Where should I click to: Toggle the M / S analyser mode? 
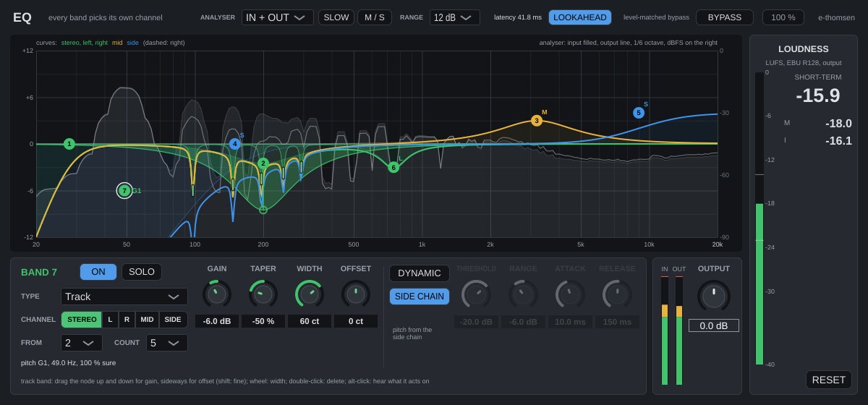click(x=375, y=17)
